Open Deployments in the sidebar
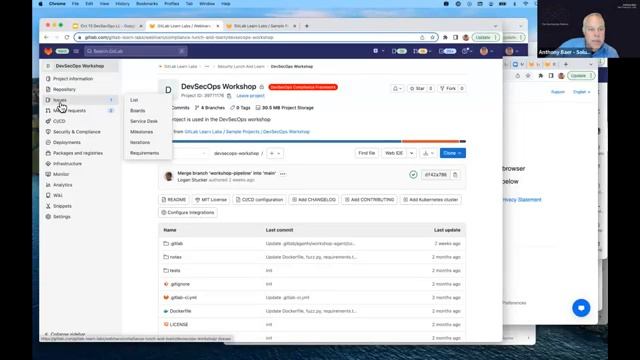Image resolution: width=640 pixels, height=360 pixels. point(67,142)
